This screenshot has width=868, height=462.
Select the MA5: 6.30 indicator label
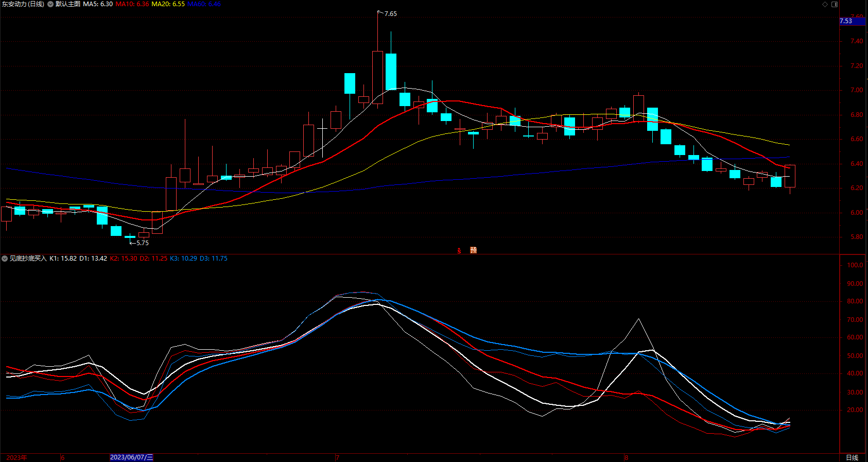tap(98, 4)
